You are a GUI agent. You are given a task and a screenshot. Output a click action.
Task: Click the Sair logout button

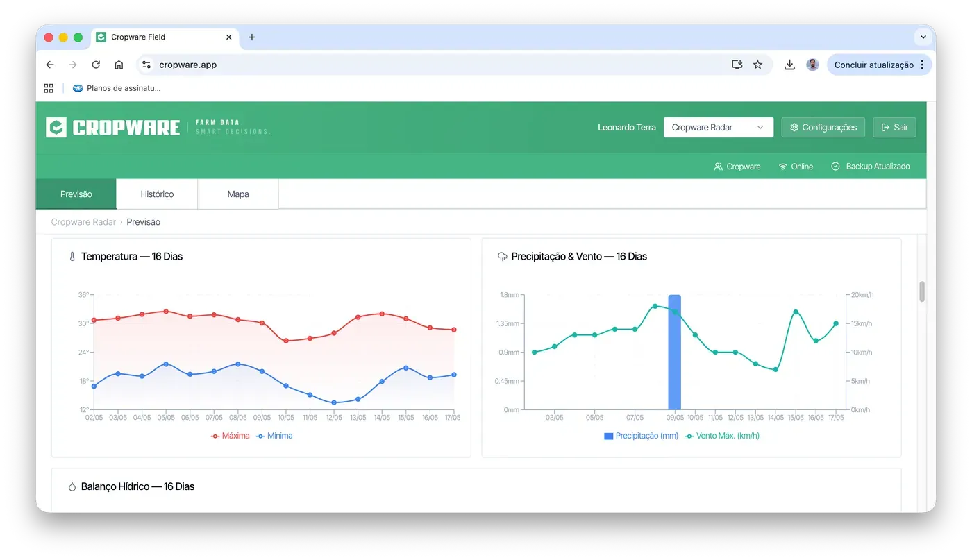[x=895, y=127]
